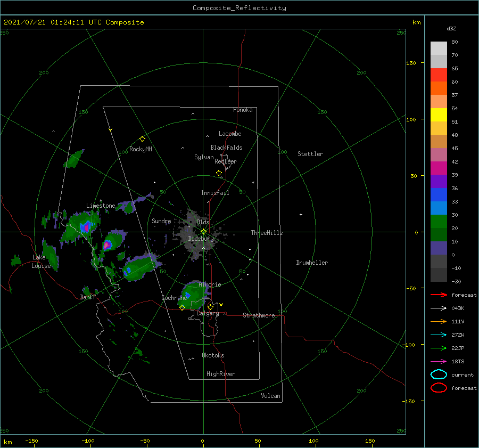This screenshot has width=479, height=448.
Task: Select the blue 36 dBZ swatch
Action: [x=439, y=194]
